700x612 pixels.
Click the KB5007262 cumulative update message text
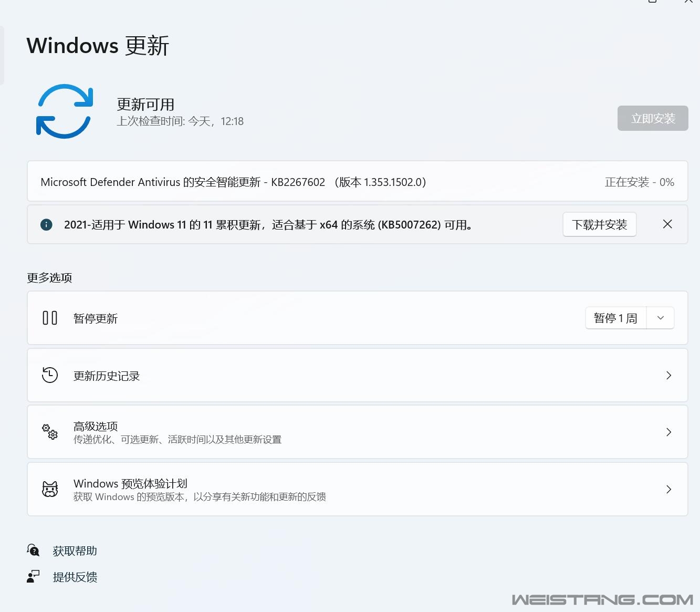(268, 225)
